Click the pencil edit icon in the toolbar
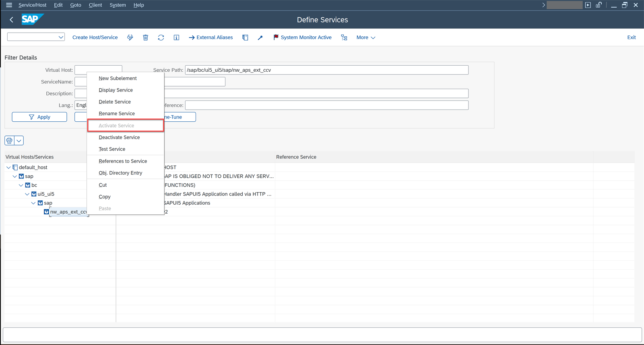The image size is (644, 345). 130,37
